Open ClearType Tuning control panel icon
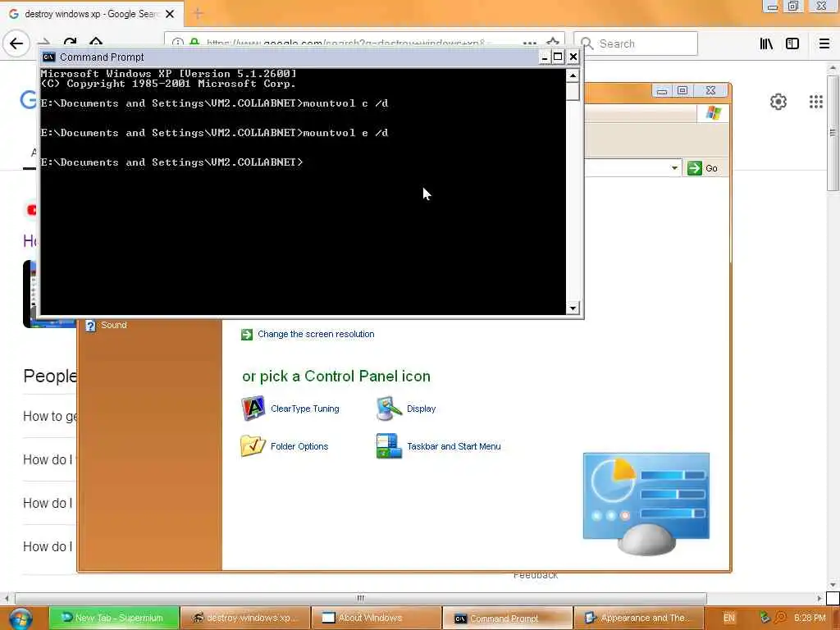Viewport: 840px width, 630px height. pyautogui.click(x=290, y=409)
